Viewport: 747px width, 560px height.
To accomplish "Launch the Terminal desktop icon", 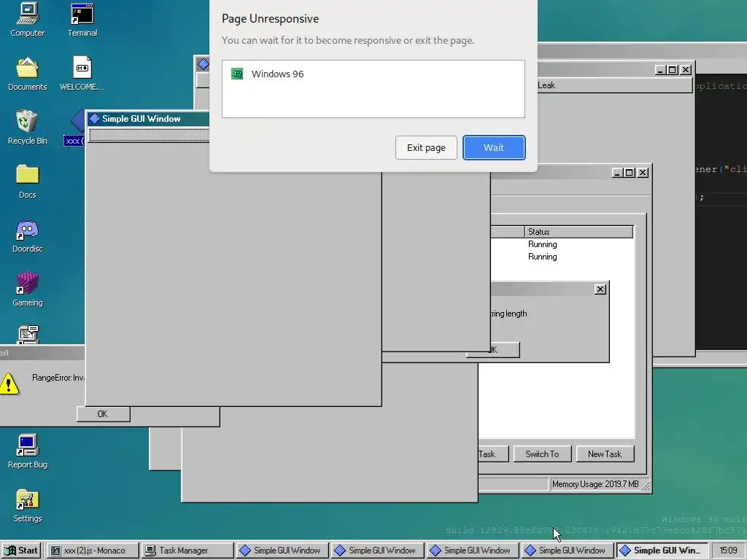I will 82,20.
